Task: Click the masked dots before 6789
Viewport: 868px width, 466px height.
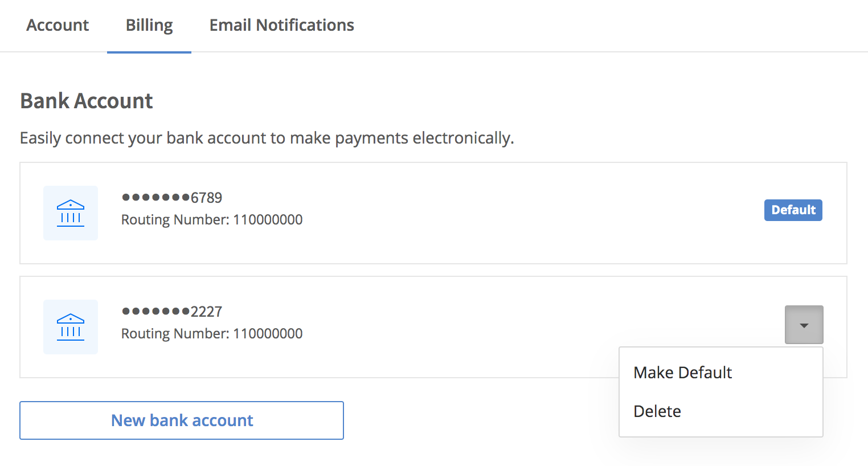Action: pos(155,198)
